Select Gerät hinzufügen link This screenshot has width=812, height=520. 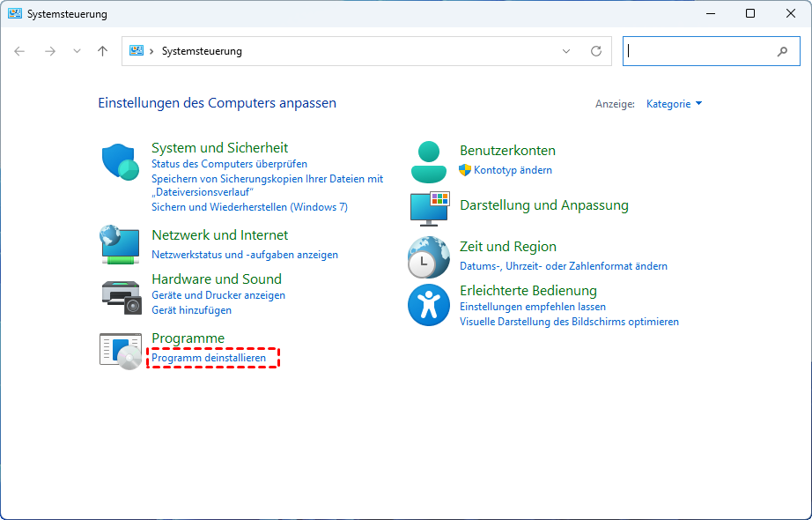(191, 310)
